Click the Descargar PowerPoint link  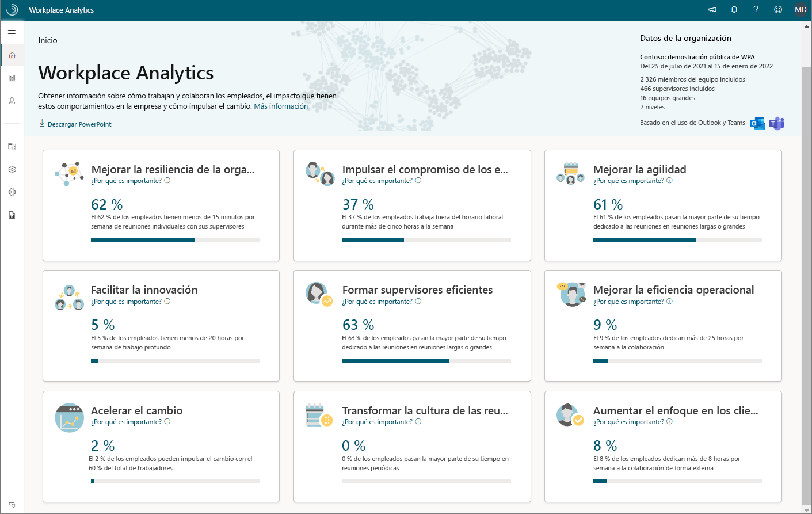75,124
